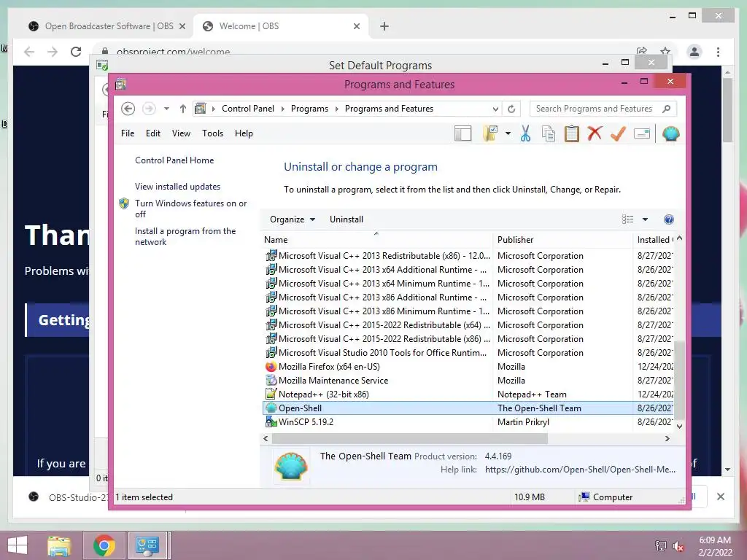This screenshot has width=747, height=560.
Task: Select WinSCP 5.19.2 row
Action: (467, 422)
